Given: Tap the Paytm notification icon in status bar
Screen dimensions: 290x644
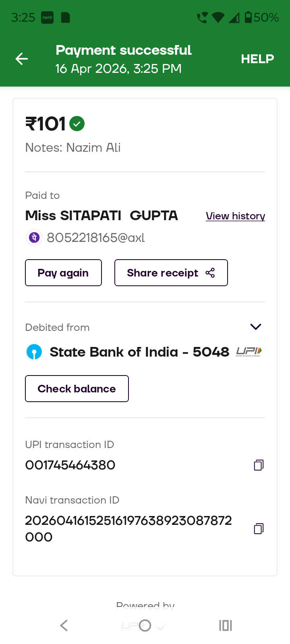Looking at the screenshot, I should point(47,18).
